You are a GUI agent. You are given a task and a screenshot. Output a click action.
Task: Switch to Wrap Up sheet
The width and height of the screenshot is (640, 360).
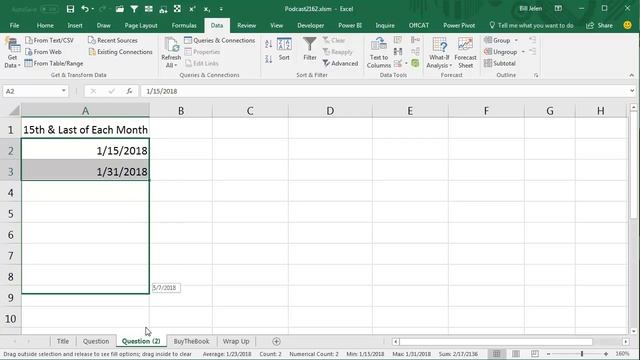pyautogui.click(x=236, y=341)
